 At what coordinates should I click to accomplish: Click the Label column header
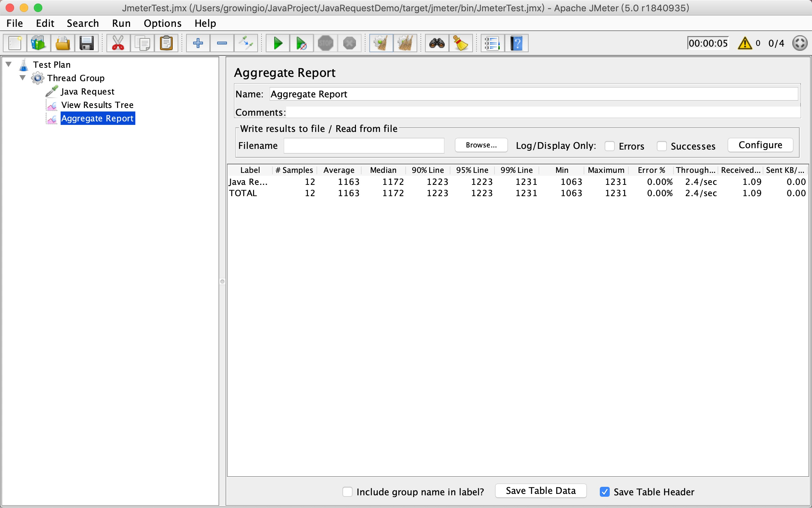point(250,170)
